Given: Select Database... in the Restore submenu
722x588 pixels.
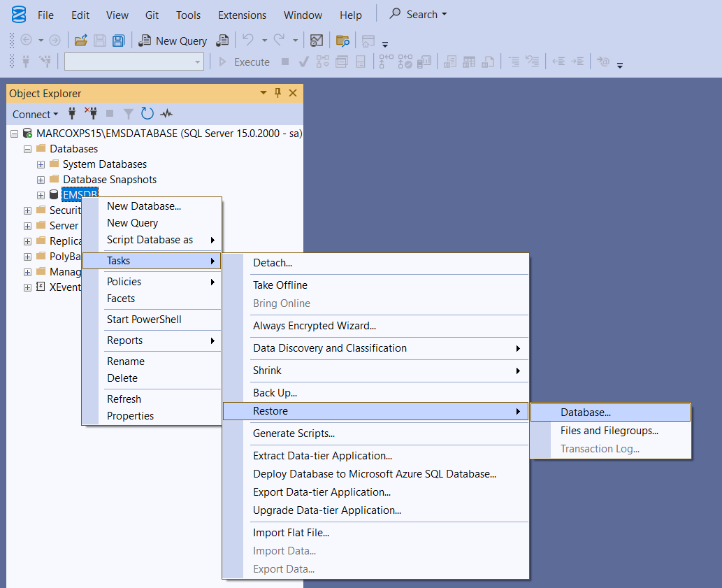Looking at the screenshot, I should coord(586,413).
